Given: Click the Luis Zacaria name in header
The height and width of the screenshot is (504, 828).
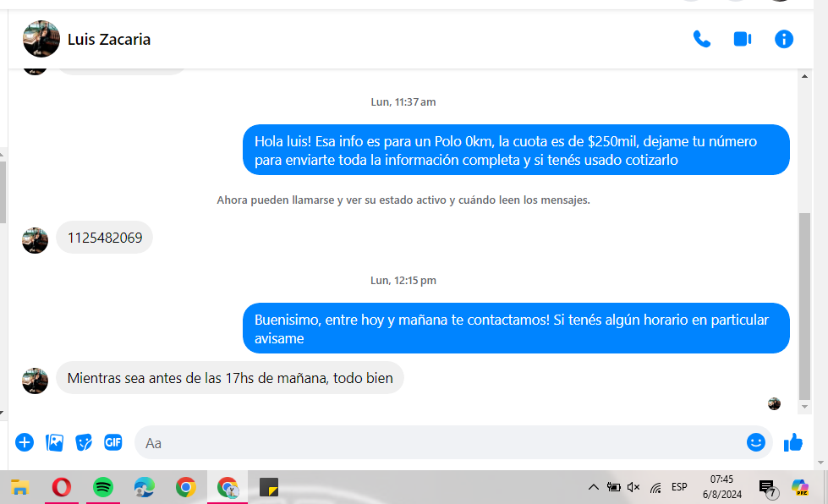Looking at the screenshot, I should [x=109, y=40].
